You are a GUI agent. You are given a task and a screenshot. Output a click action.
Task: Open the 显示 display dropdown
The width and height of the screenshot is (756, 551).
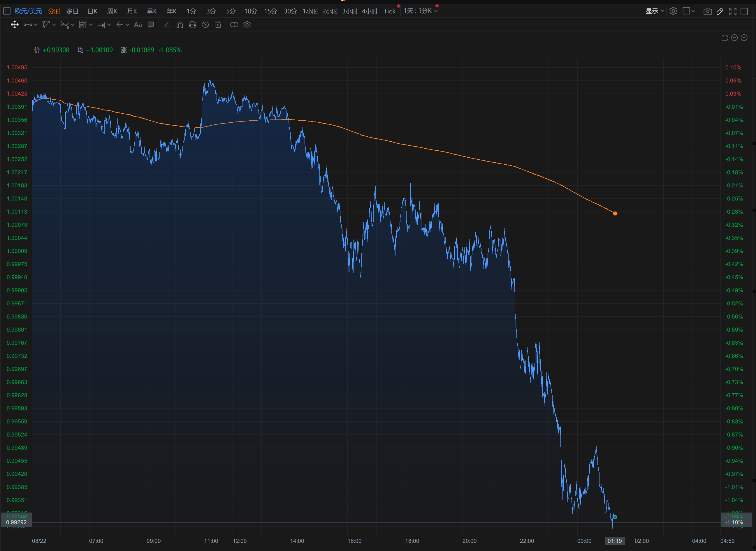tap(655, 11)
